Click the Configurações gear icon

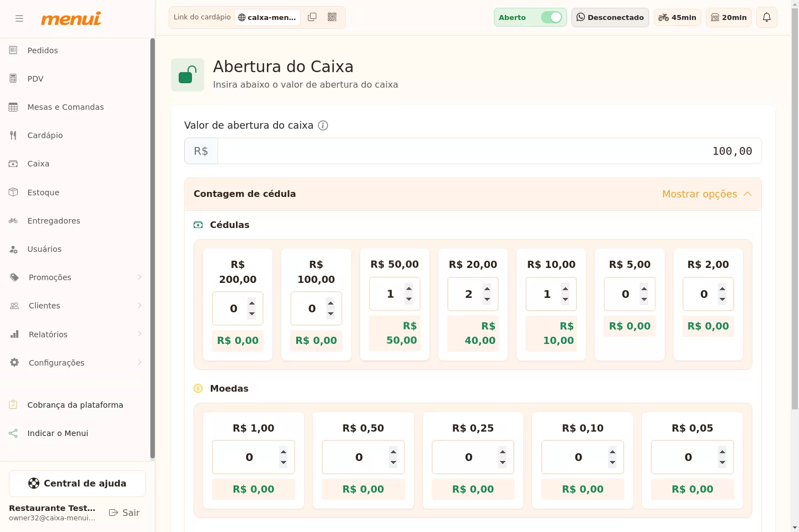click(x=14, y=363)
